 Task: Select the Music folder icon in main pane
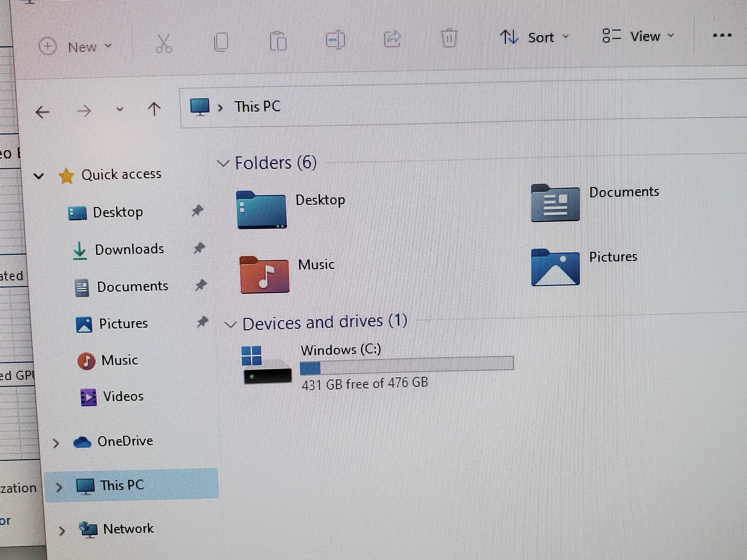point(265,275)
